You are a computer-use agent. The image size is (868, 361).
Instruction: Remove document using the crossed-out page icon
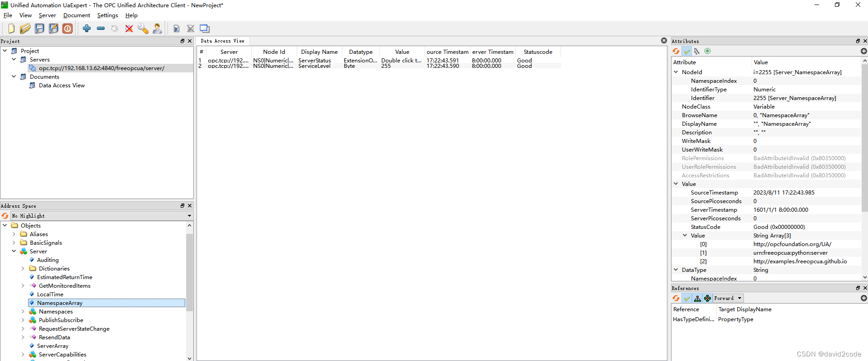pos(191,28)
